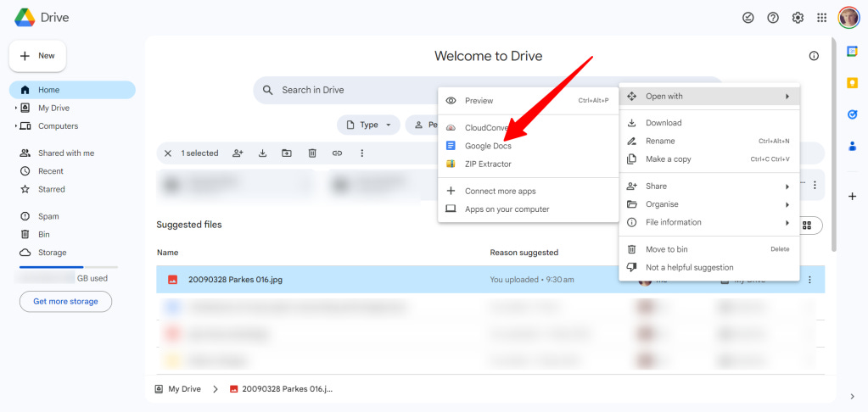Choose Preview in the submenu
This screenshot has width=868, height=412.
528,101
